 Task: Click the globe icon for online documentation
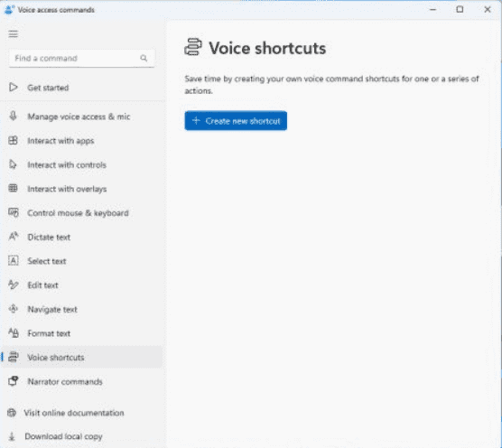[x=12, y=413]
